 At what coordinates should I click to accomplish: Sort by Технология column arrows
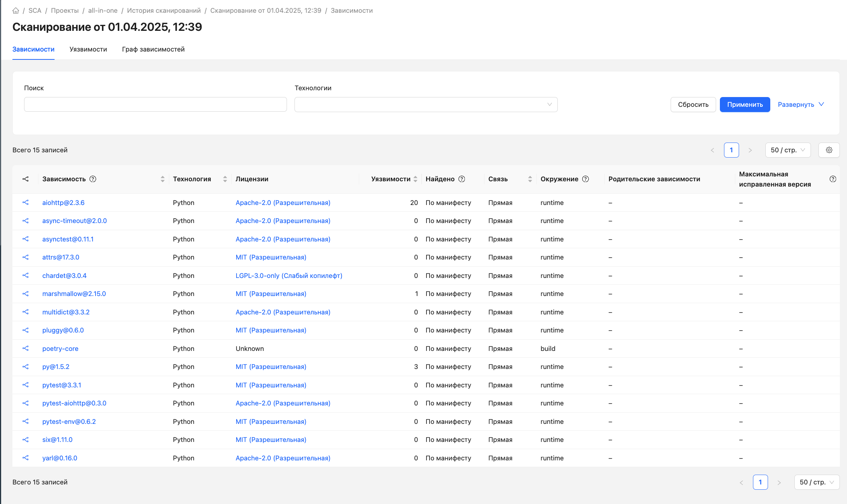225,179
